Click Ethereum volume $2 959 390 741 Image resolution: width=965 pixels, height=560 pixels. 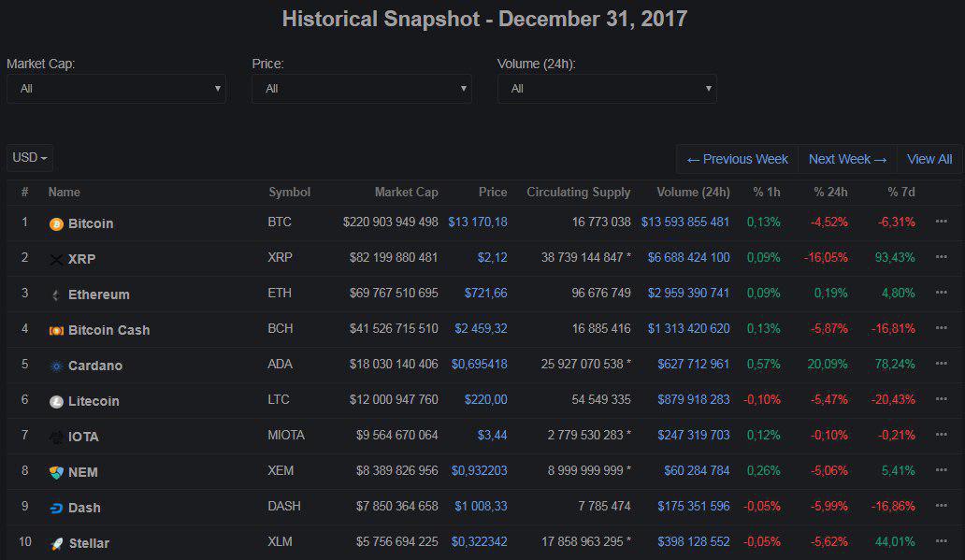click(x=688, y=293)
